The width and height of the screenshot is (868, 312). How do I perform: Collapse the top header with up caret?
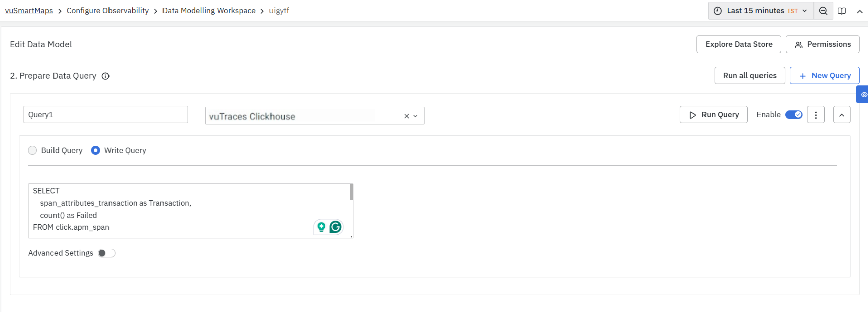coord(859,11)
